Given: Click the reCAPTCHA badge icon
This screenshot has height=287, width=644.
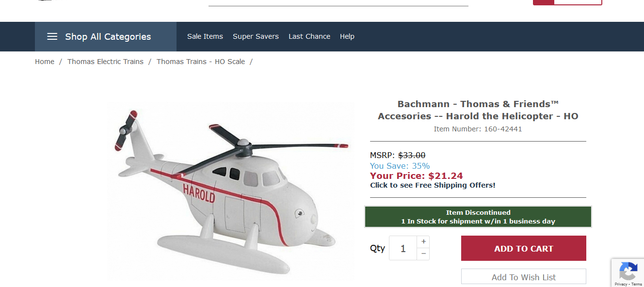Looking at the screenshot, I should [x=628, y=271].
